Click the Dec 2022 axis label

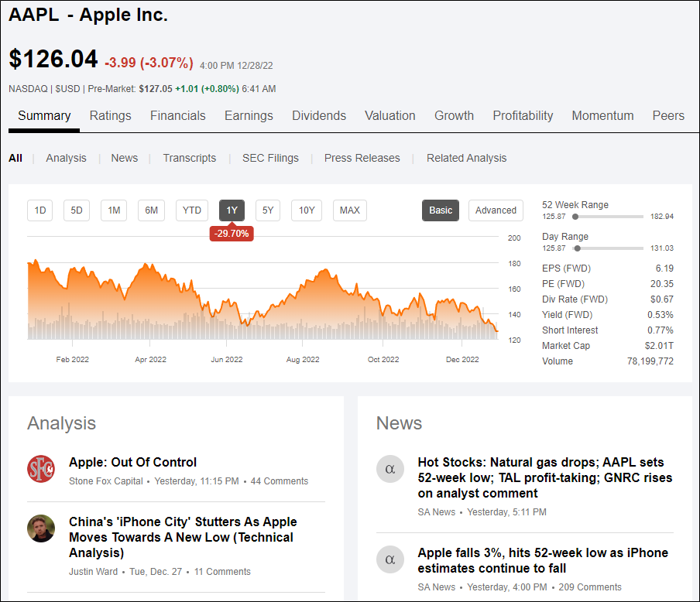pyautogui.click(x=462, y=360)
